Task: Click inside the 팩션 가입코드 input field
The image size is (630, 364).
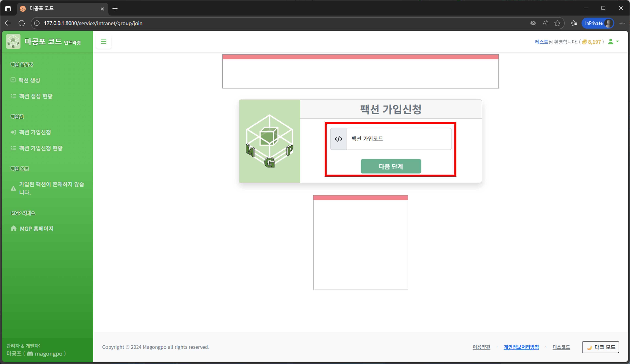Action: tap(398, 139)
